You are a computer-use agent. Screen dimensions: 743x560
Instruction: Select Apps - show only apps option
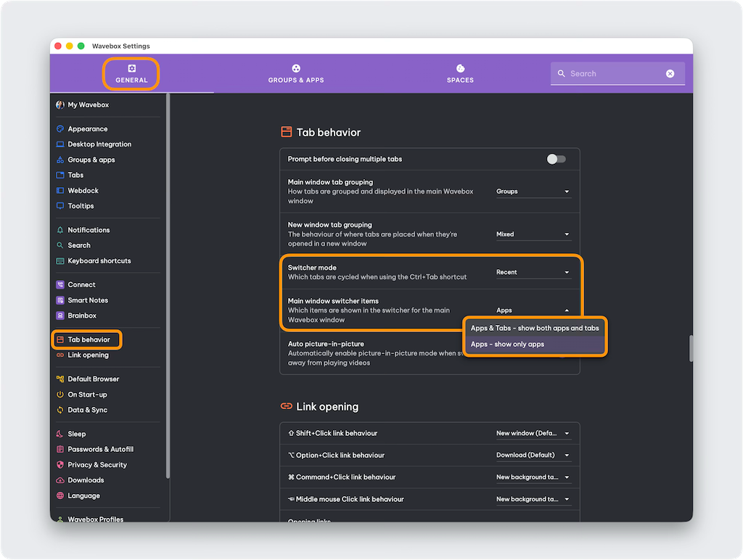click(535, 345)
